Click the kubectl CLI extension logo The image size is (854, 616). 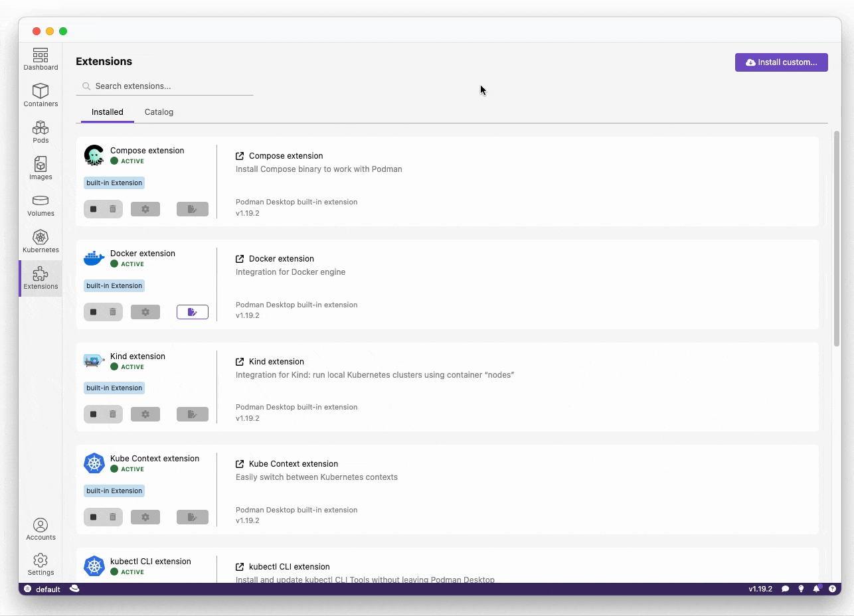point(94,566)
